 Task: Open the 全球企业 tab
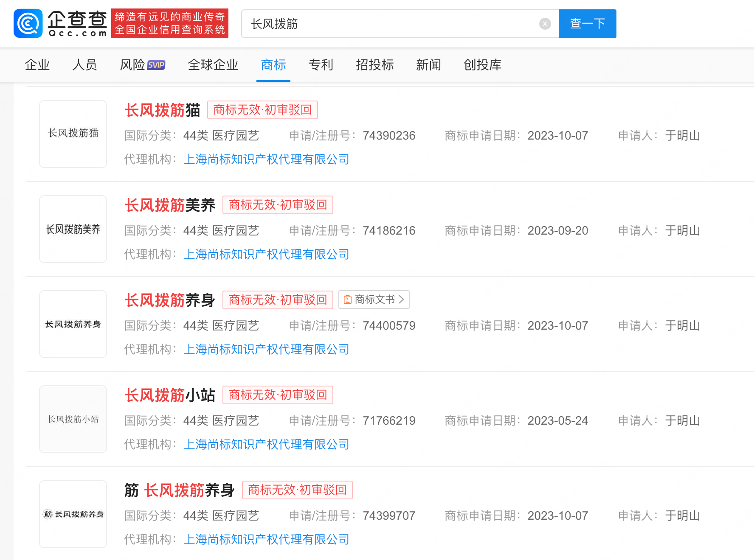(213, 65)
